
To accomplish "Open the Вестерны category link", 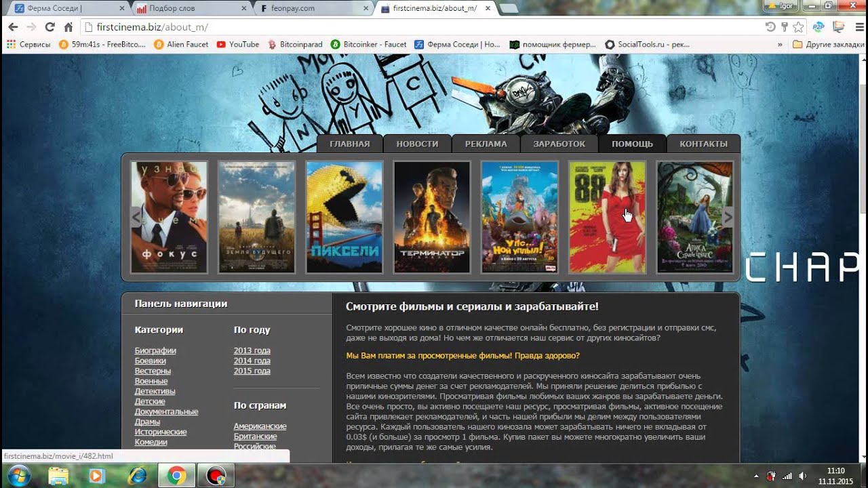I will click(153, 371).
